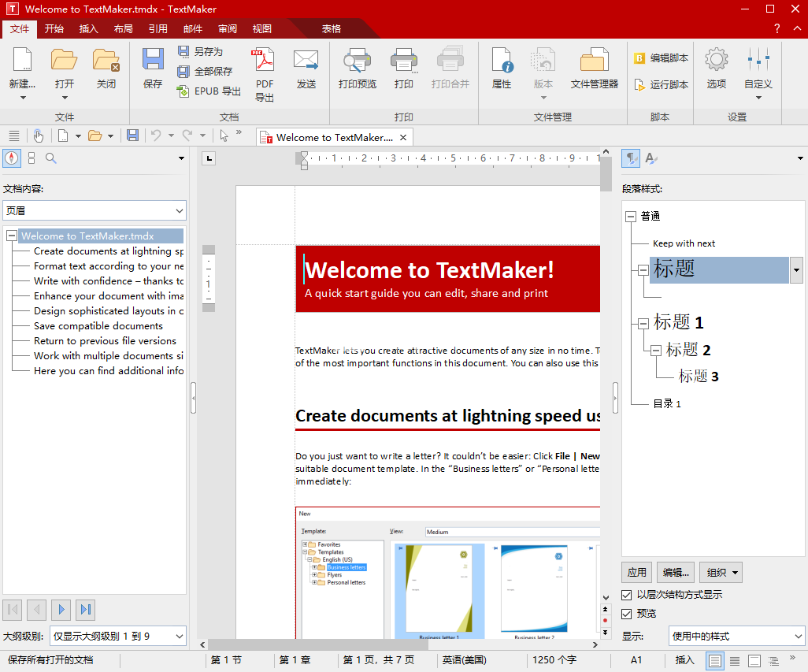Choose 另存为 (Save As)
Viewport: 808px width, 672px height.
coord(200,51)
